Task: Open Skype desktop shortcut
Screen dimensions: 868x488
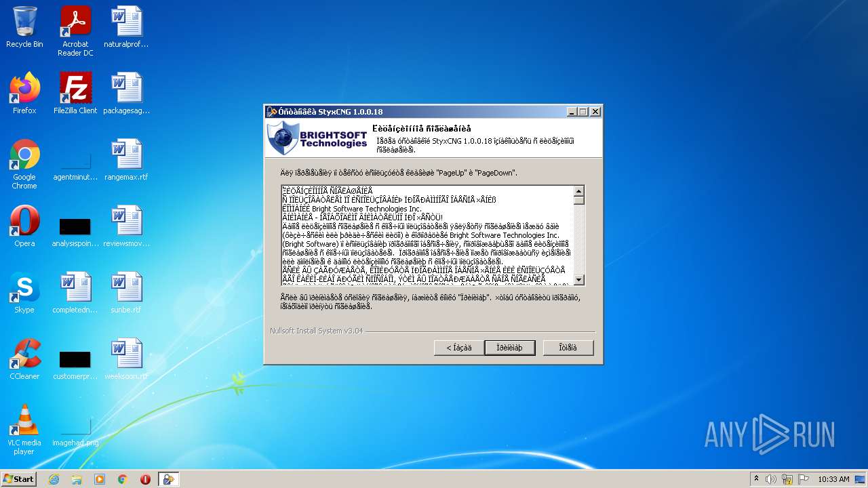Action: [24, 292]
